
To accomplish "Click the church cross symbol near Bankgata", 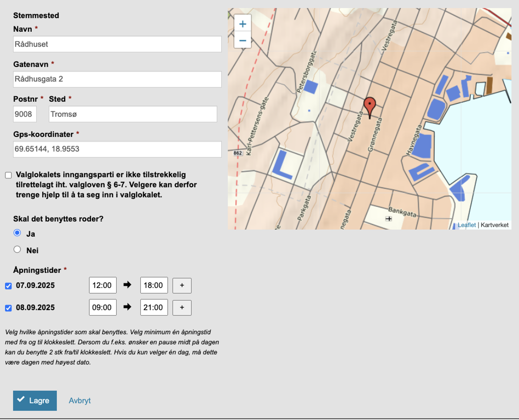I will 389,218.
